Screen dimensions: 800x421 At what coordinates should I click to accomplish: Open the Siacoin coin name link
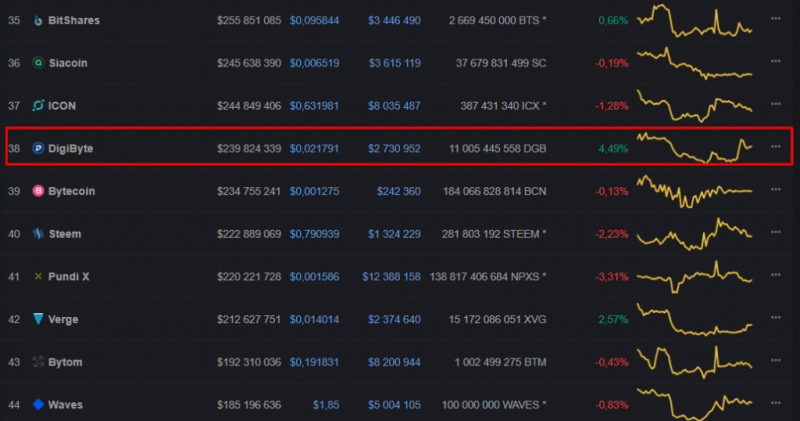tap(68, 63)
